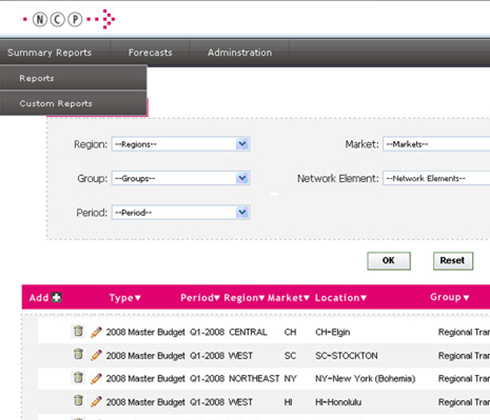Open the Network Elements combo box
This screenshot has height=420, width=490.
click(436, 178)
